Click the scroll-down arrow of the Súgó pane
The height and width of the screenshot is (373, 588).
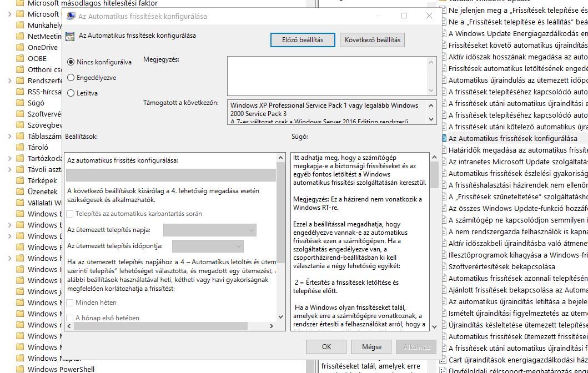point(434,326)
